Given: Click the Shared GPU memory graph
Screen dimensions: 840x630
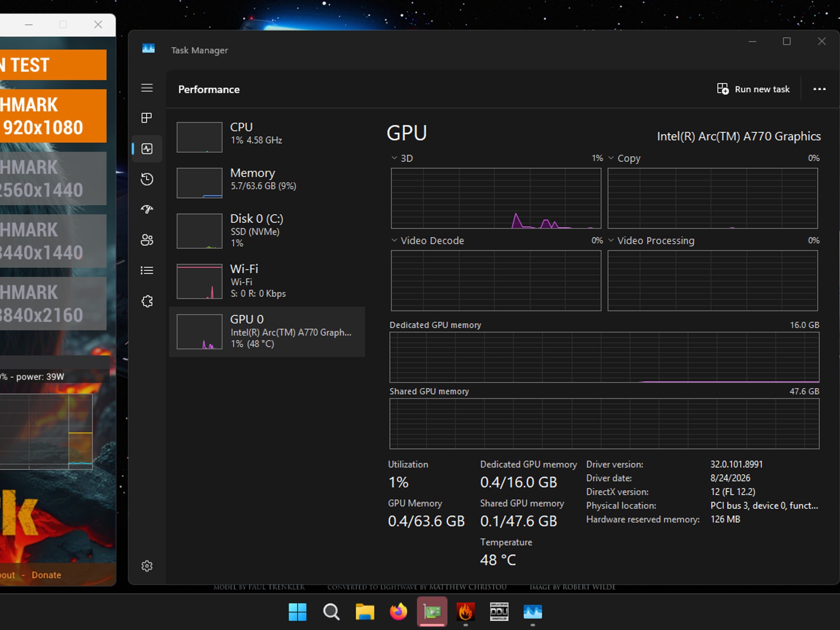Looking at the screenshot, I should coord(604,423).
